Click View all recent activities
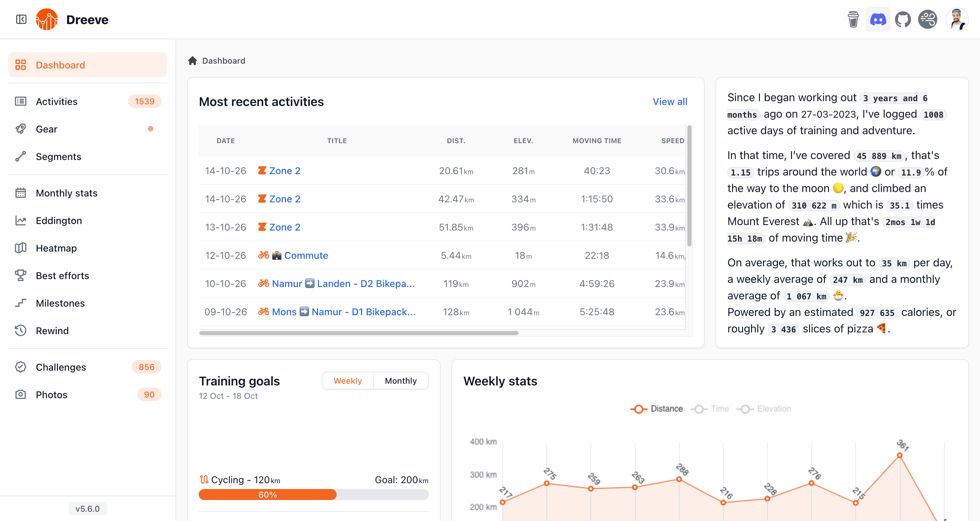 [670, 102]
